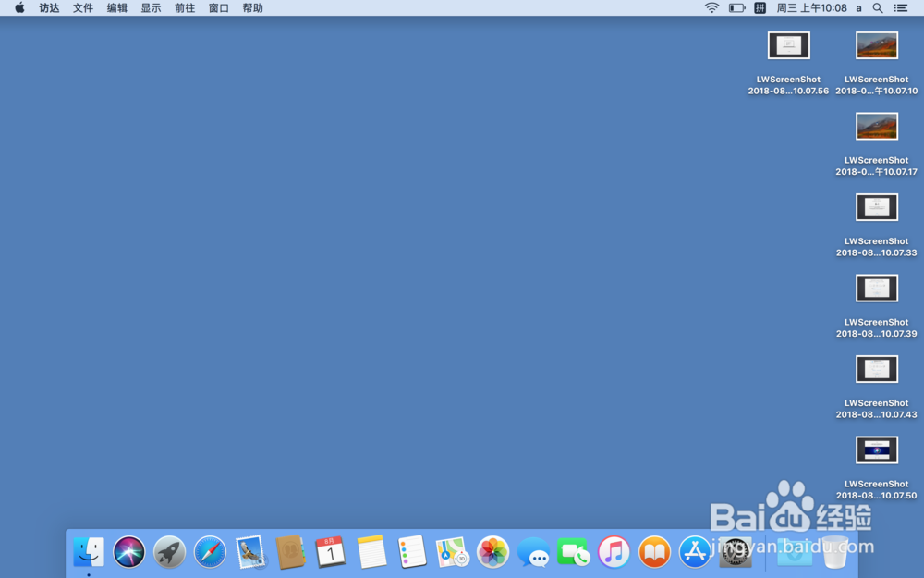This screenshot has width=924, height=578.
Task: Select screenshot thumbnail ending 午10.07.17
Action: tap(876, 126)
